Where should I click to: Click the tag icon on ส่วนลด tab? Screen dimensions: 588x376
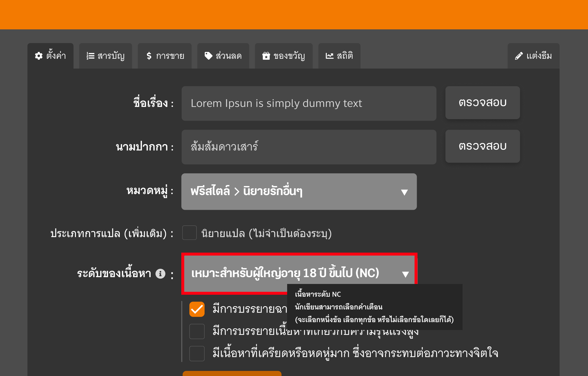(208, 56)
